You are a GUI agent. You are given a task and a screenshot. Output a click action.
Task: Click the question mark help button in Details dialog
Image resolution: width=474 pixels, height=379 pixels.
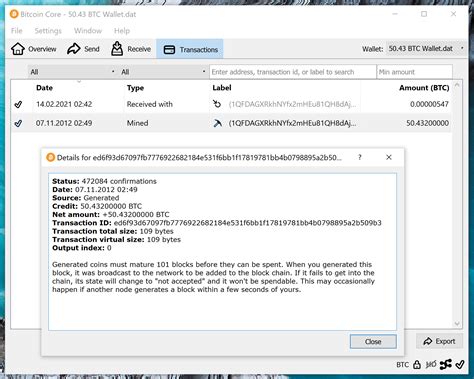click(x=360, y=157)
